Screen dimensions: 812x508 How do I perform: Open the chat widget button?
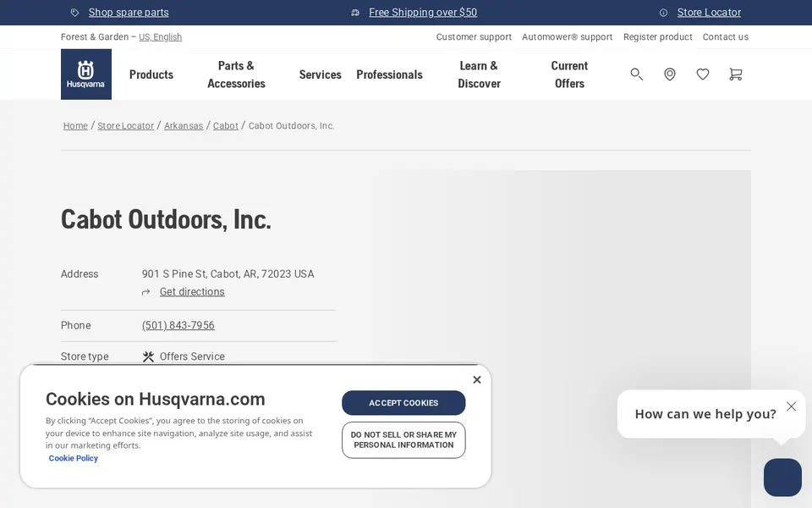pyautogui.click(x=782, y=478)
